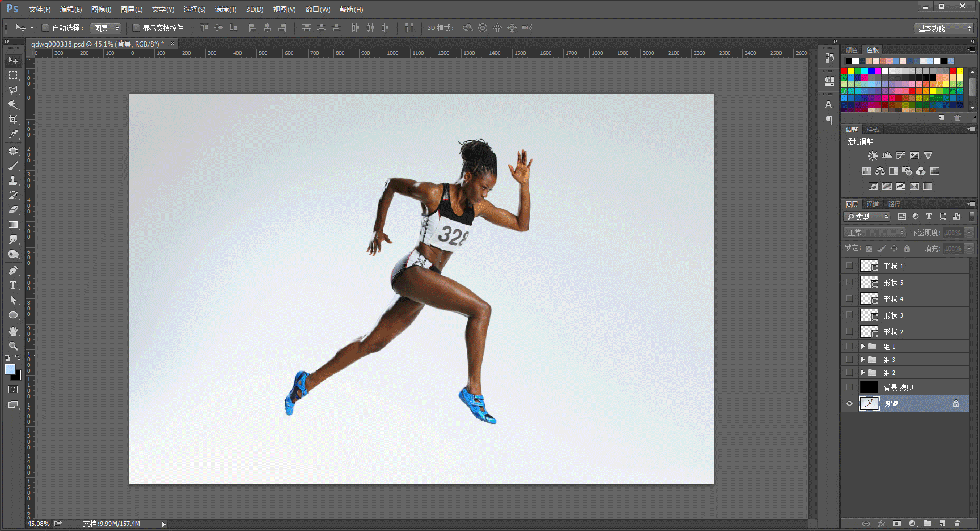The height and width of the screenshot is (531, 980).
Task: Add a Hue/Saturation adjustment
Action: click(x=866, y=171)
